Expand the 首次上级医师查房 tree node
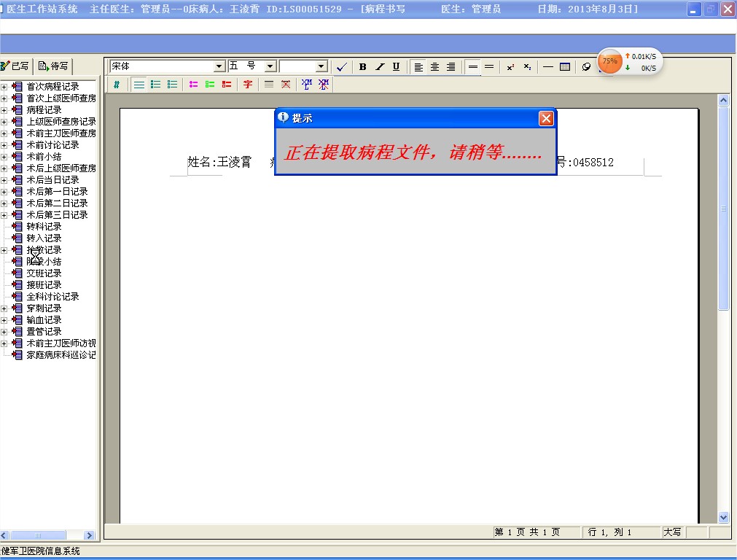This screenshot has height=560, width=737. coord(4,98)
